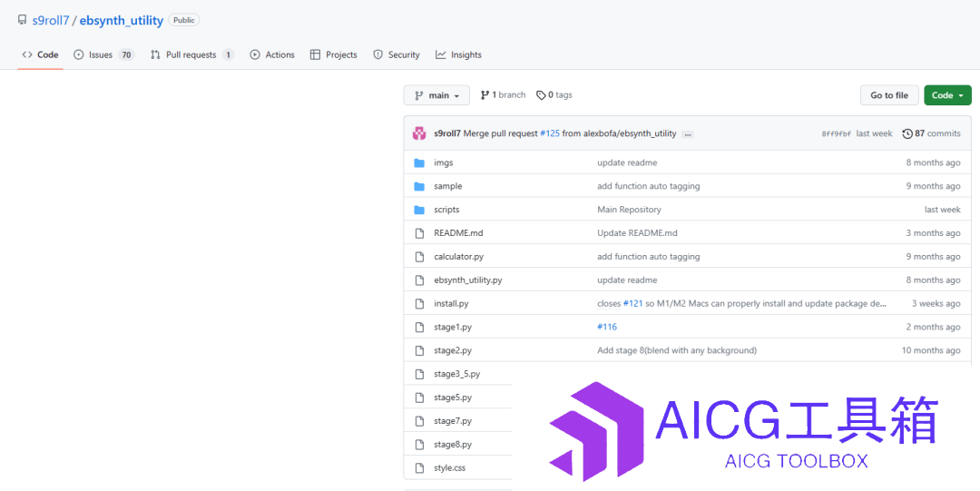Open the ebsynth_utility.py file
The width and height of the screenshot is (980, 491).
pos(468,280)
